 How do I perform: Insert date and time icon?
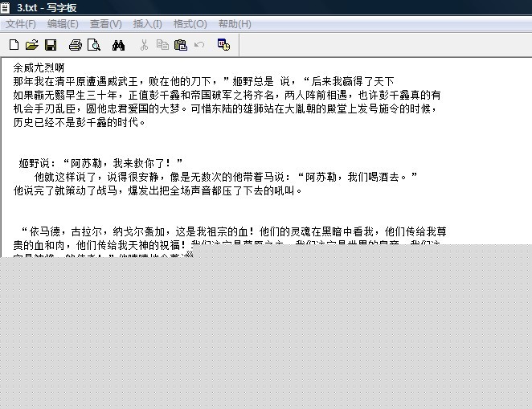(223, 44)
